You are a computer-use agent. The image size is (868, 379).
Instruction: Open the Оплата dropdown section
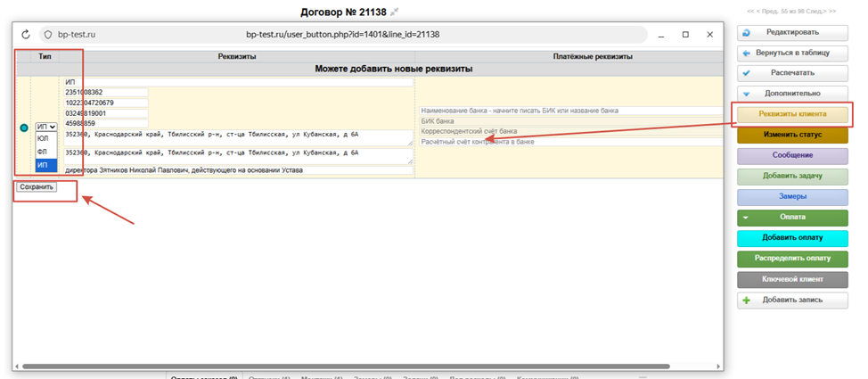pos(792,217)
